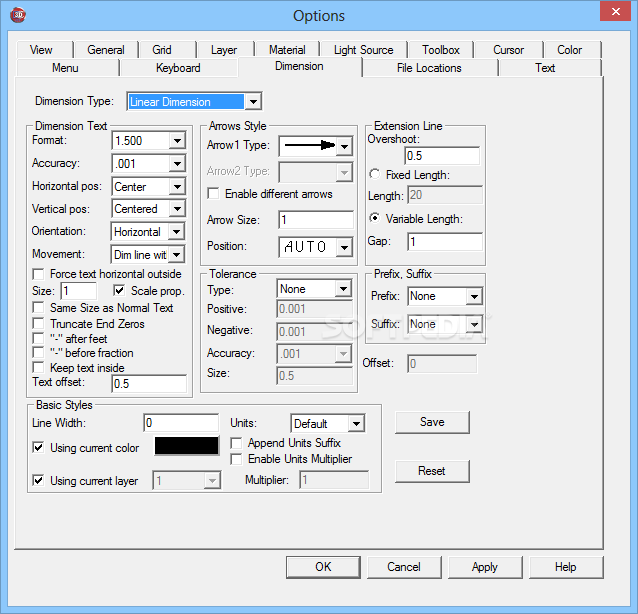638x614 pixels.
Task: Uncheck the Scale prop. checkbox
Action: (x=119, y=291)
